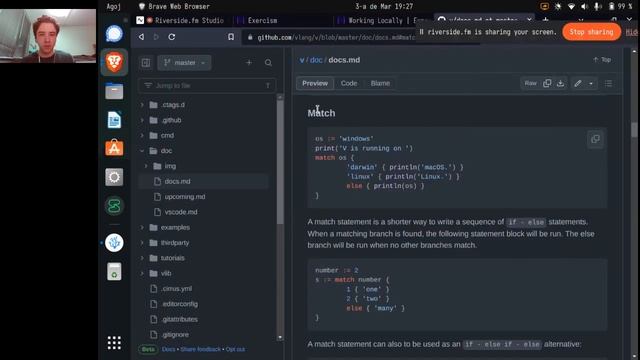Click the bookmark icon in address bar

231,37
